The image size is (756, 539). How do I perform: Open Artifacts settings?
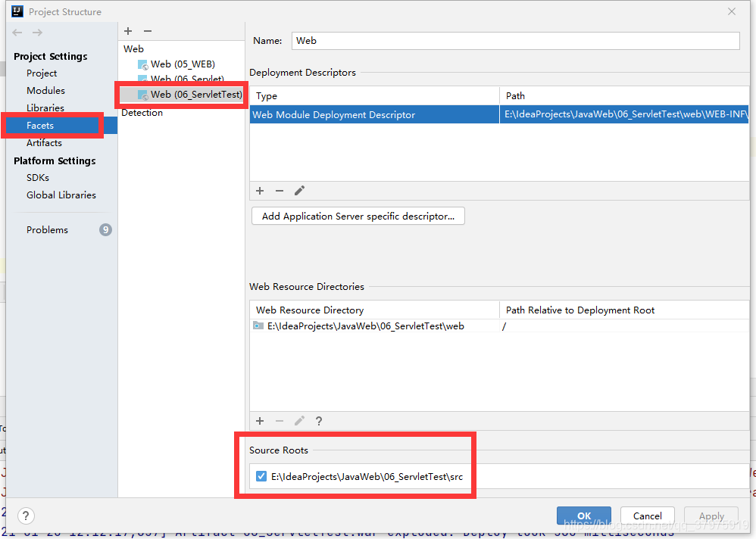click(44, 142)
